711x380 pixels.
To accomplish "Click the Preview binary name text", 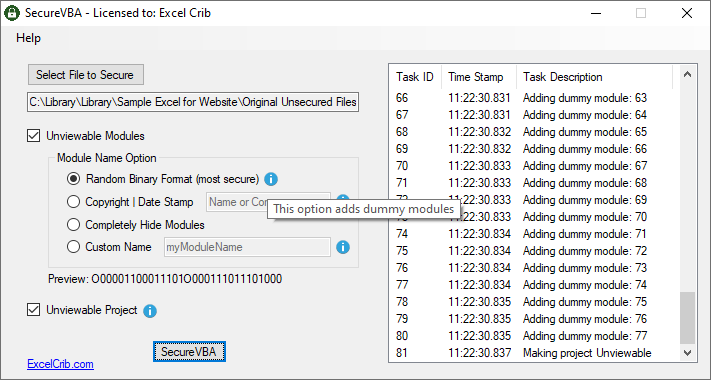I will pyautogui.click(x=165, y=278).
